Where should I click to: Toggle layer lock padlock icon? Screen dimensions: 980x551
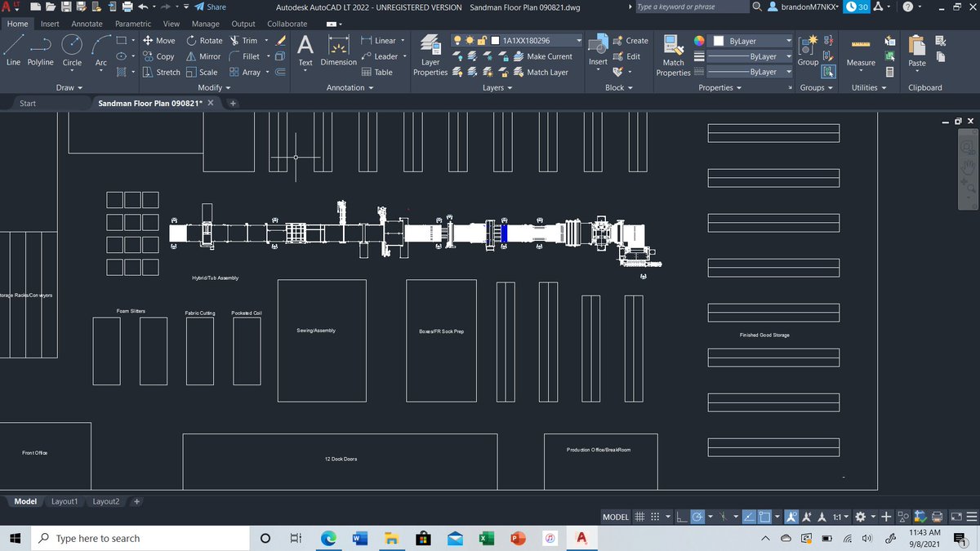483,41
